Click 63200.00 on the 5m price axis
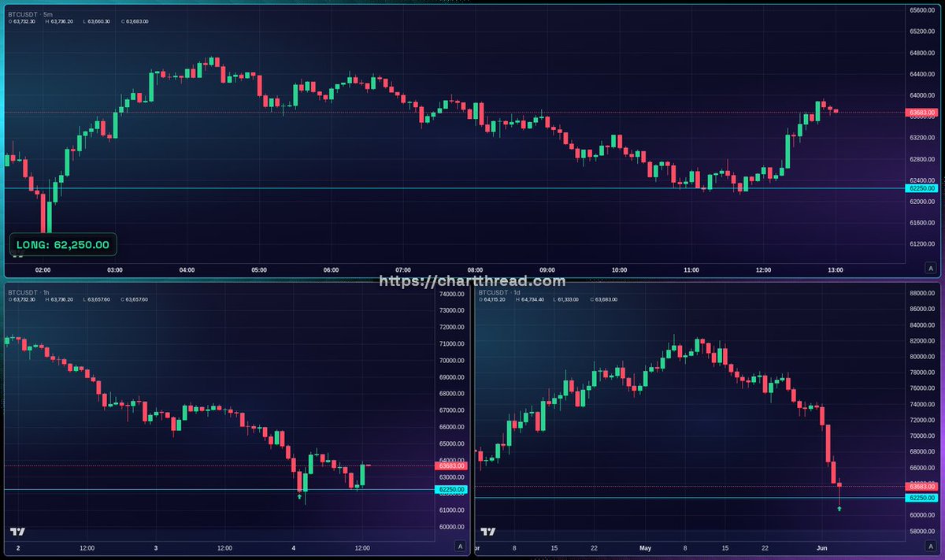The image size is (945, 560). click(x=922, y=138)
